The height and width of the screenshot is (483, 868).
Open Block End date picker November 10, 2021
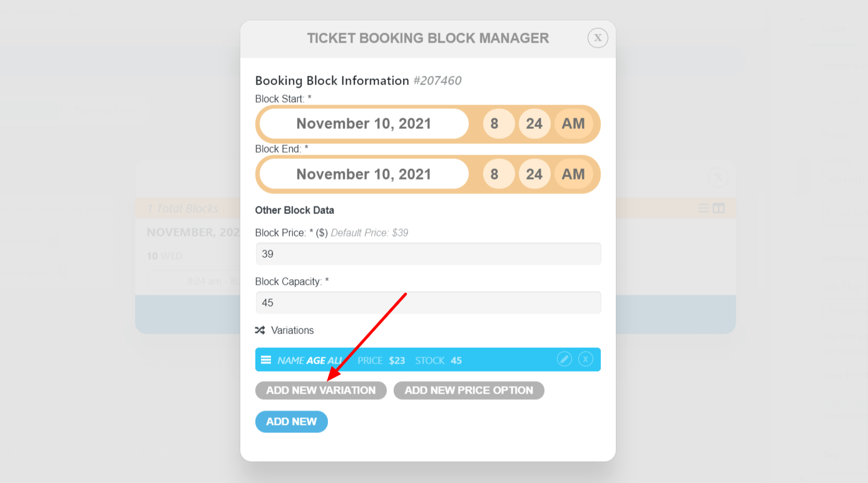364,174
